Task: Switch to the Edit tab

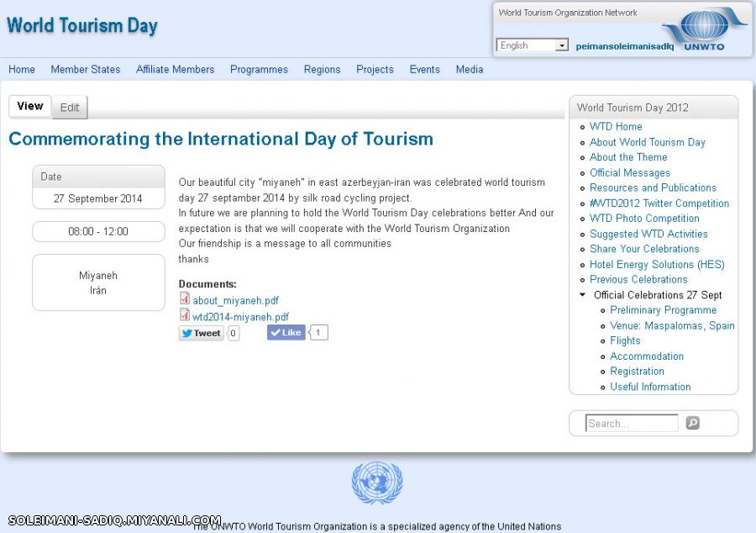Action: tap(70, 107)
